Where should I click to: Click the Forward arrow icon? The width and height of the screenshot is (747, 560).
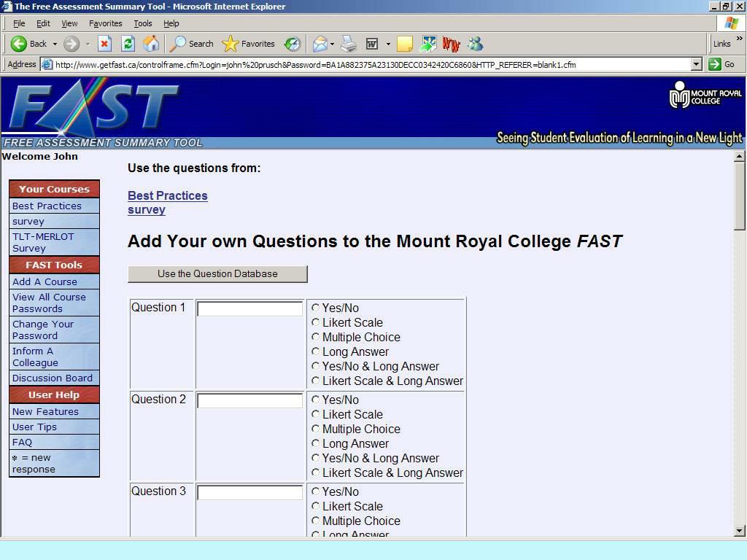coord(71,44)
